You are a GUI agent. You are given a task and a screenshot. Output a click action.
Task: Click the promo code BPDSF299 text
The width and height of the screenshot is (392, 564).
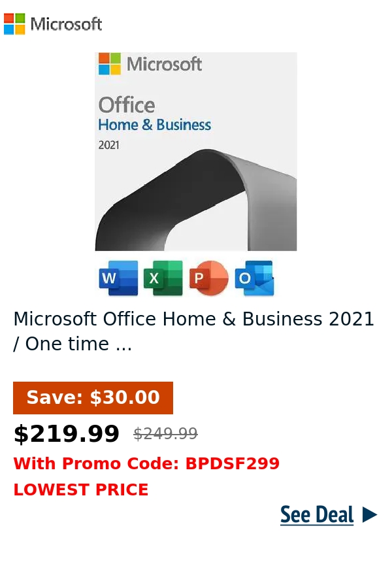[231, 464]
